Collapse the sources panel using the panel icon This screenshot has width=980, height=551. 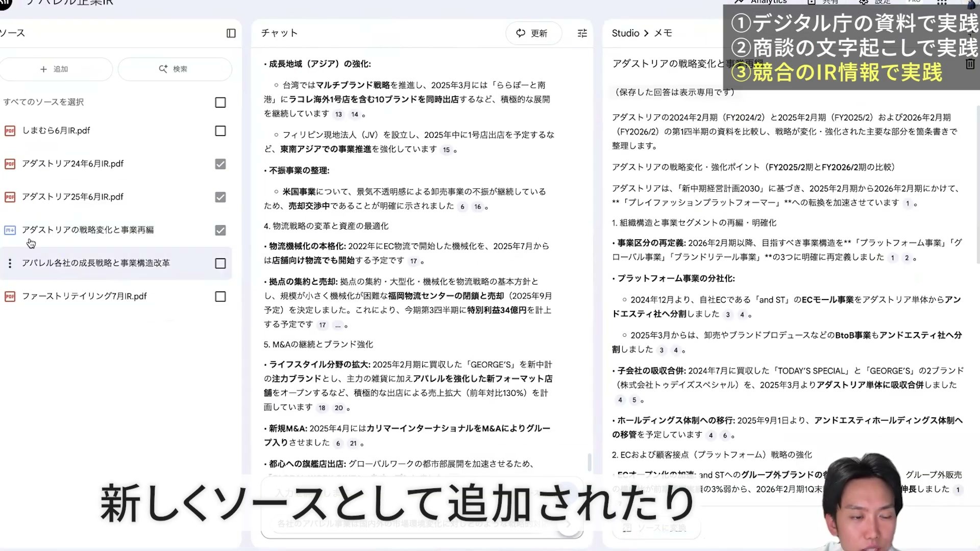tap(231, 33)
